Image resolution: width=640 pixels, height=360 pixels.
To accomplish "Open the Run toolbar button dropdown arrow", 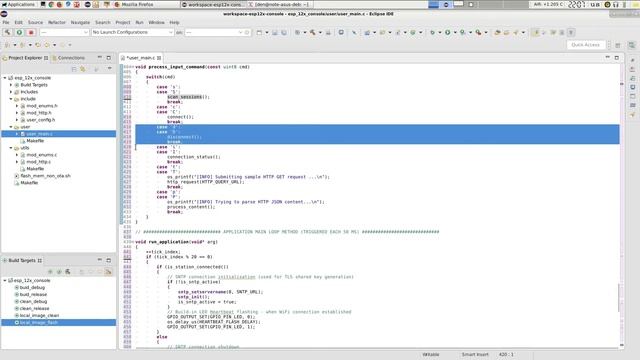I will [x=455, y=32].
